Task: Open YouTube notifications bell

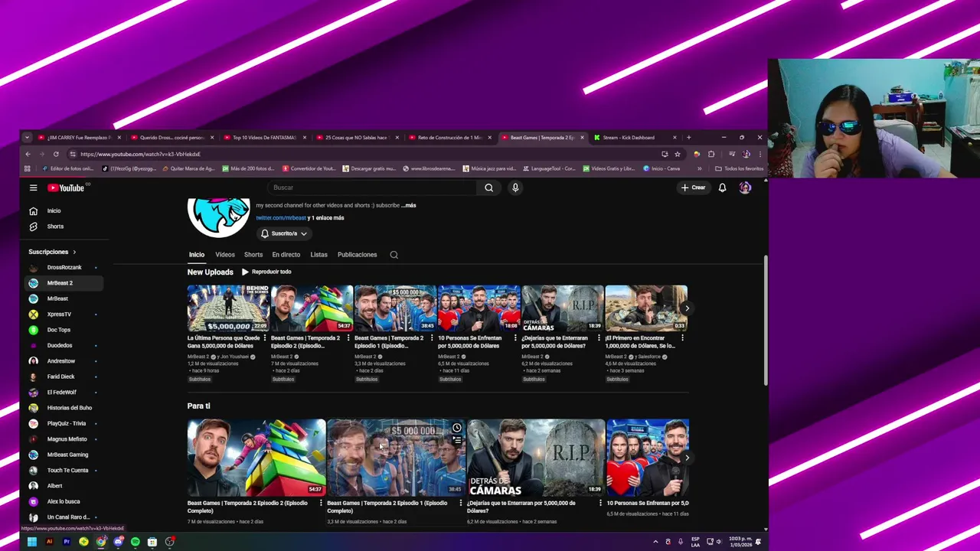Action: coord(722,187)
